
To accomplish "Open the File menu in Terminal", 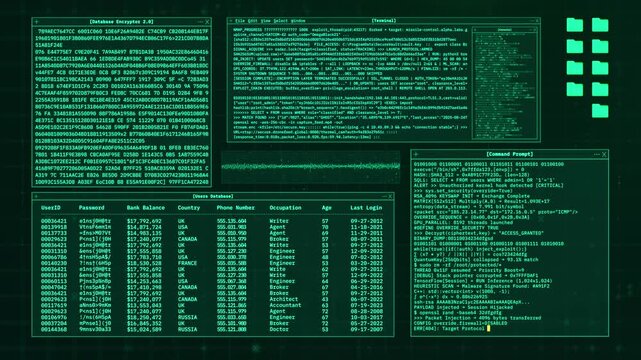I will 240,21.
